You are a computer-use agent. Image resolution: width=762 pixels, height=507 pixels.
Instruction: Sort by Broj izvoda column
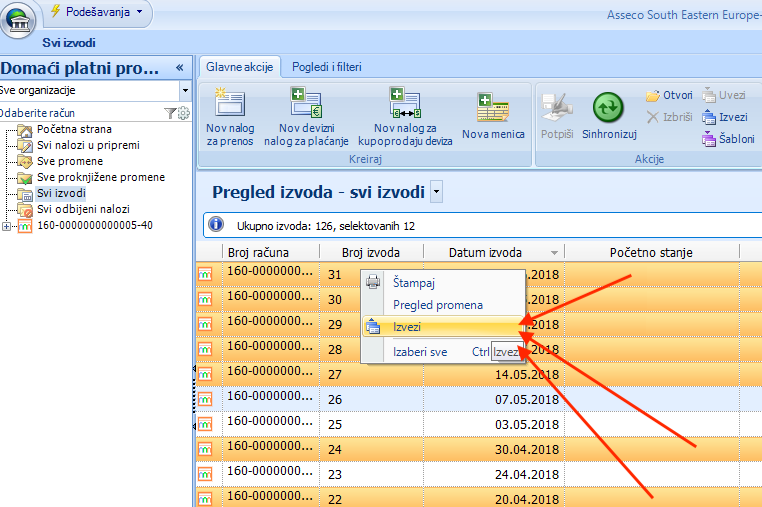point(371,252)
